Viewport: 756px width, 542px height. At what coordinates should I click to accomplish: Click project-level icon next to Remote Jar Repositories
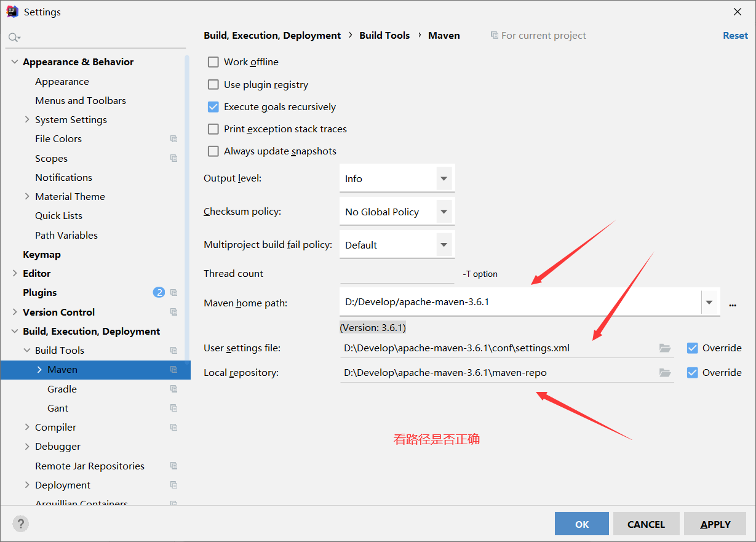tap(174, 466)
